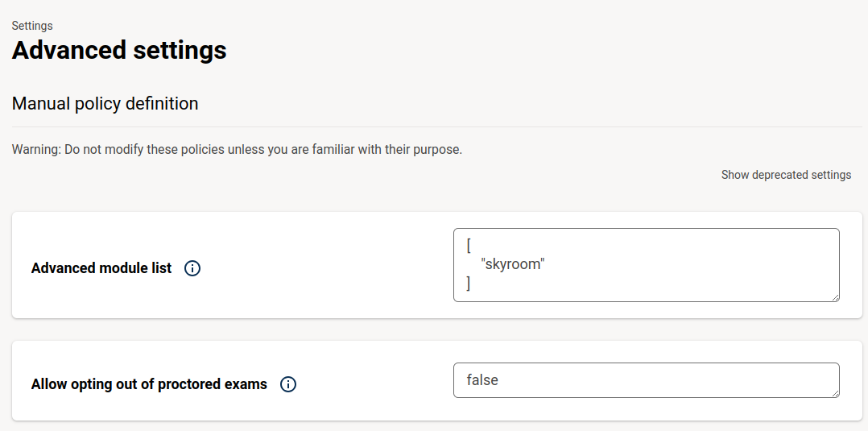The width and height of the screenshot is (868, 431).
Task: Place cursor on the "skyroom" entry
Action: pyautogui.click(x=513, y=264)
